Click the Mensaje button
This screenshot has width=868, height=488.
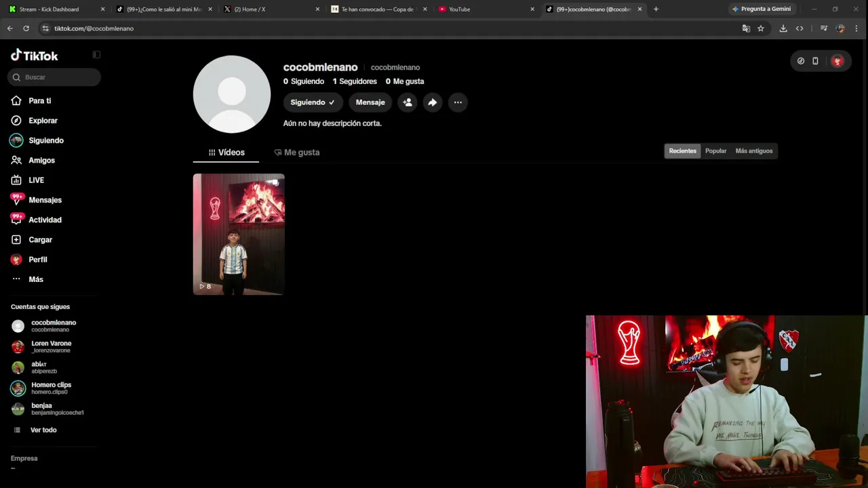tap(370, 102)
